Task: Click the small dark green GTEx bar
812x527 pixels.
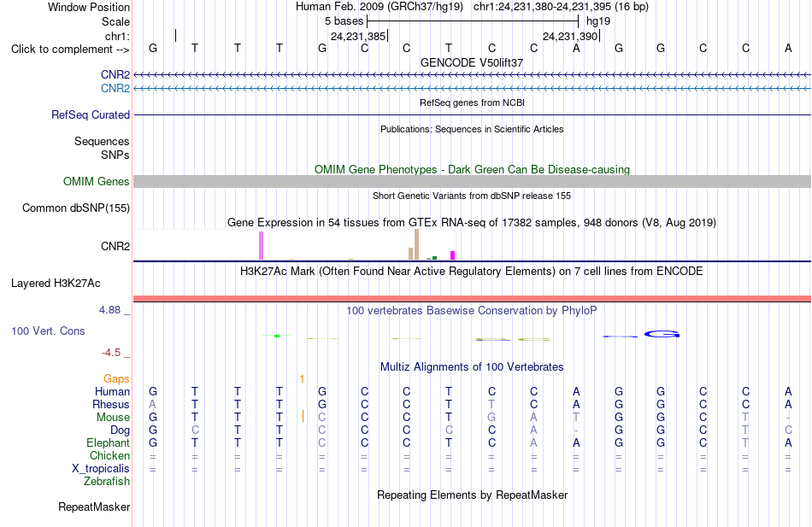Action: tap(434, 258)
